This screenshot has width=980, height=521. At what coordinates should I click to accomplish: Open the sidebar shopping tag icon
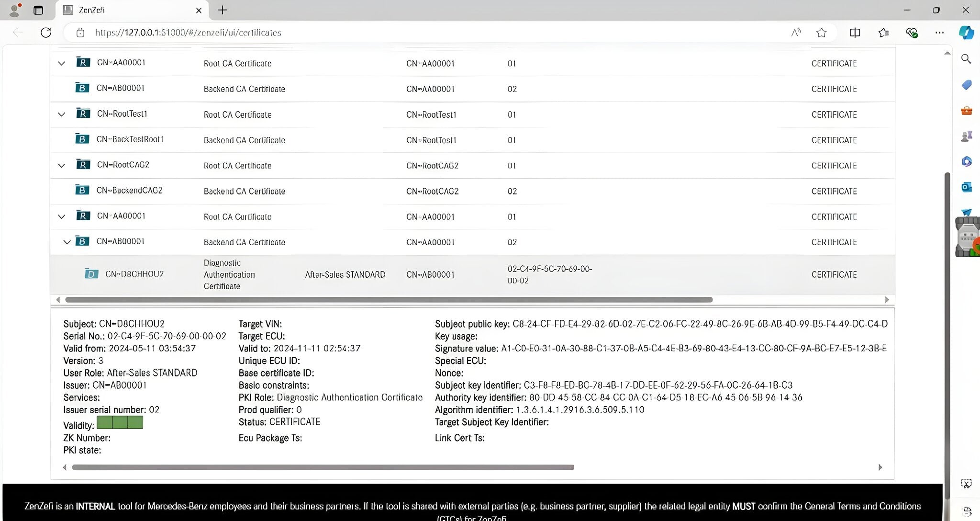click(966, 85)
